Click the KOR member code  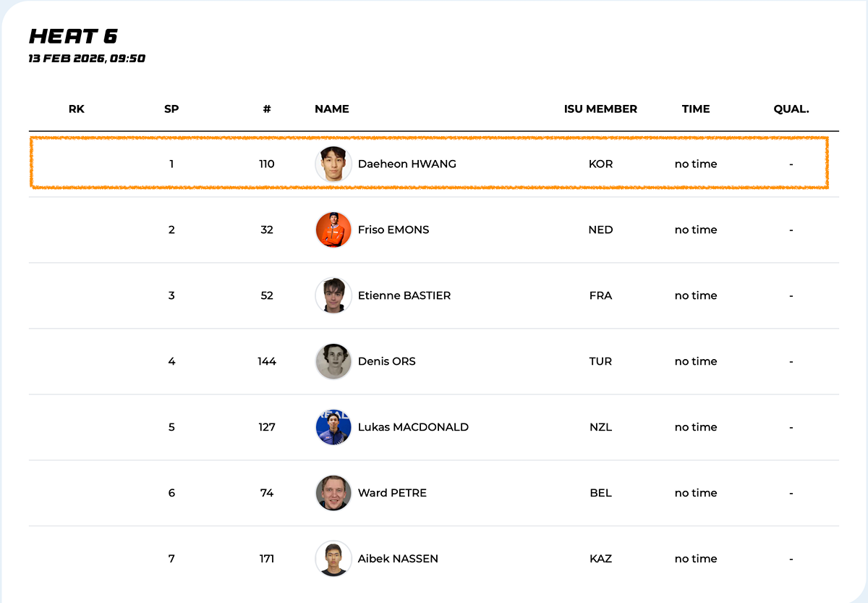600,164
